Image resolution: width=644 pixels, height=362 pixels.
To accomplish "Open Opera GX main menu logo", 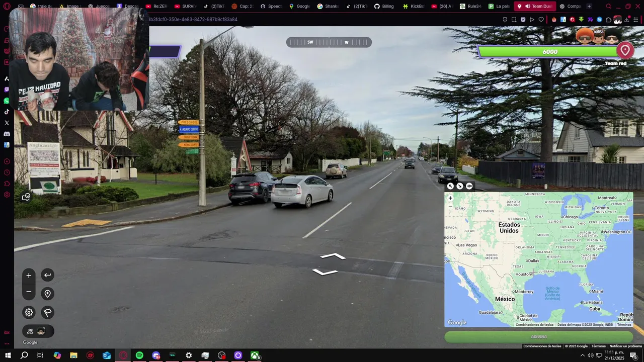I will coord(7,6).
